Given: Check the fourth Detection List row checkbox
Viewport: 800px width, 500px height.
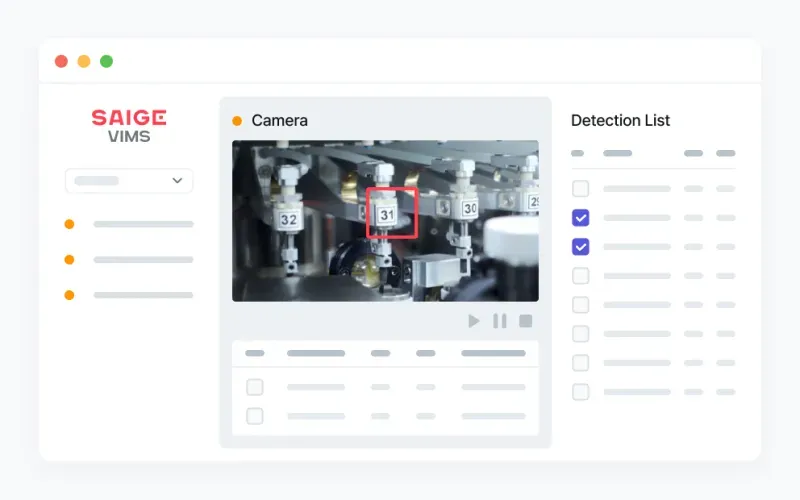Looking at the screenshot, I should pyautogui.click(x=581, y=276).
